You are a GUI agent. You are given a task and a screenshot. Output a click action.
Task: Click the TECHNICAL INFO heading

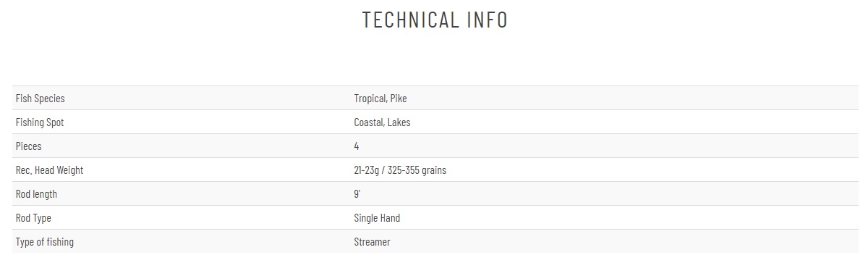pyautogui.click(x=435, y=20)
